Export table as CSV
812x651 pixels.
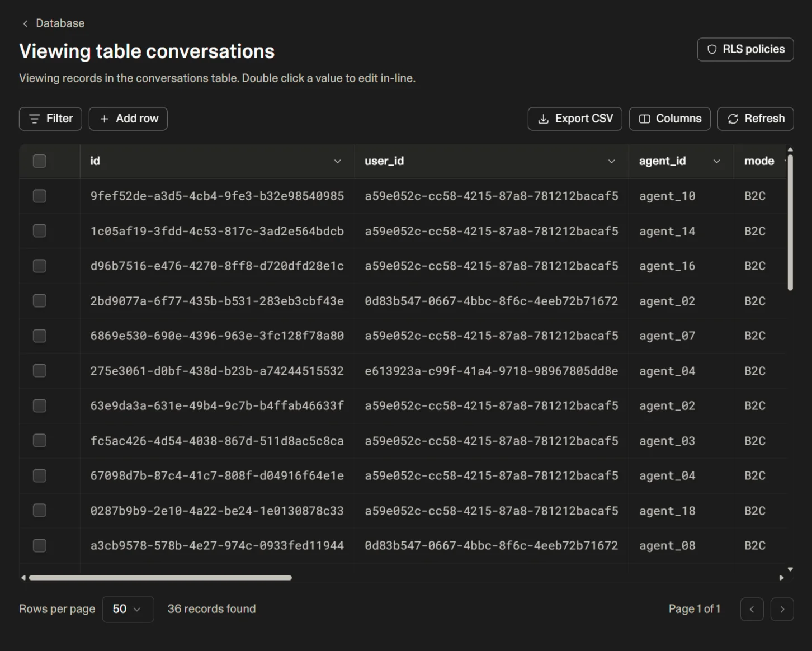pyautogui.click(x=575, y=119)
